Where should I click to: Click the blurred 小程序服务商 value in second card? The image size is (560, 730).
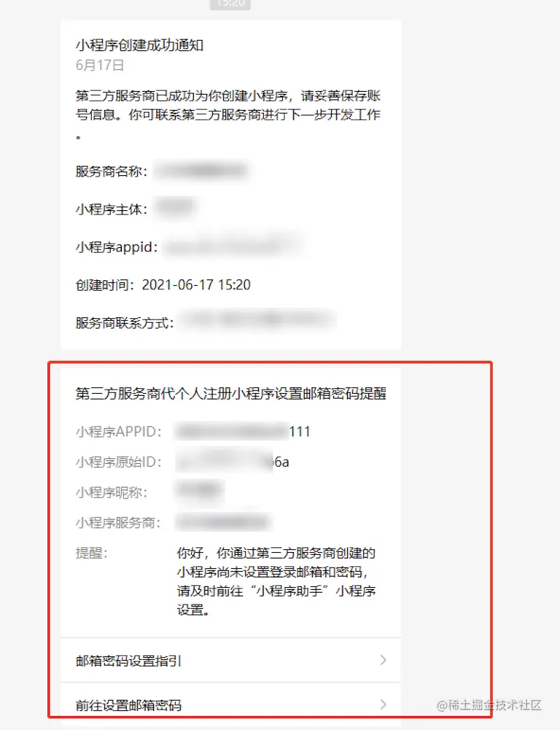[x=224, y=522]
